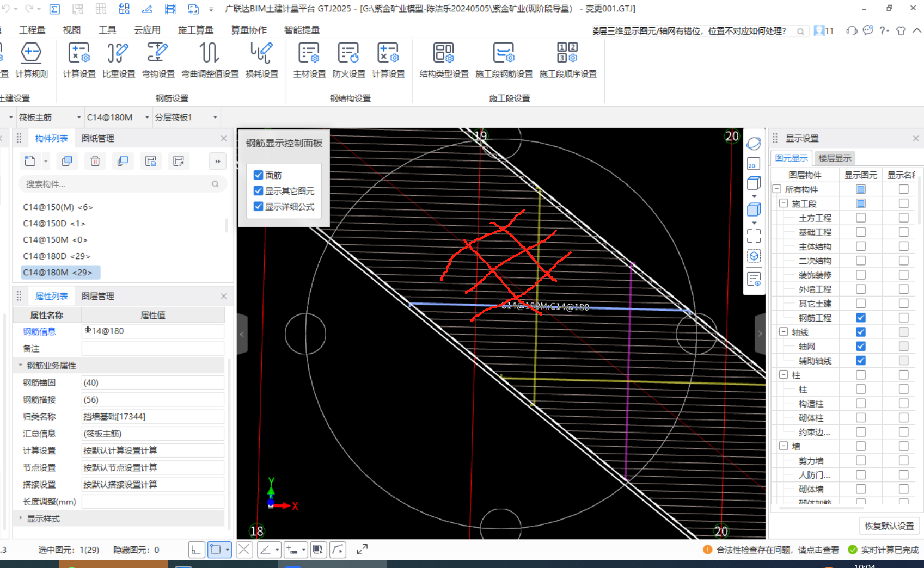The height and width of the screenshot is (568, 924).
Task: Open 工程量 ribbon tab
Action: (x=32, y=30)
